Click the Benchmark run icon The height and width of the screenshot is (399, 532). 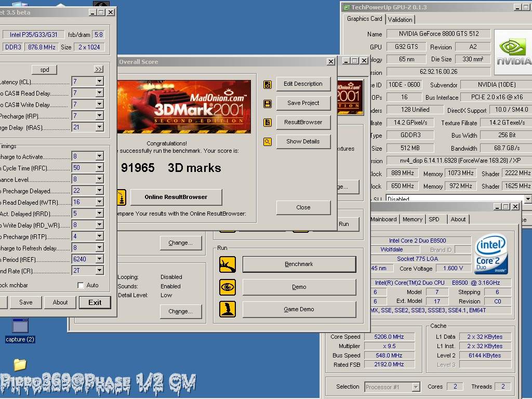(228, 264)
